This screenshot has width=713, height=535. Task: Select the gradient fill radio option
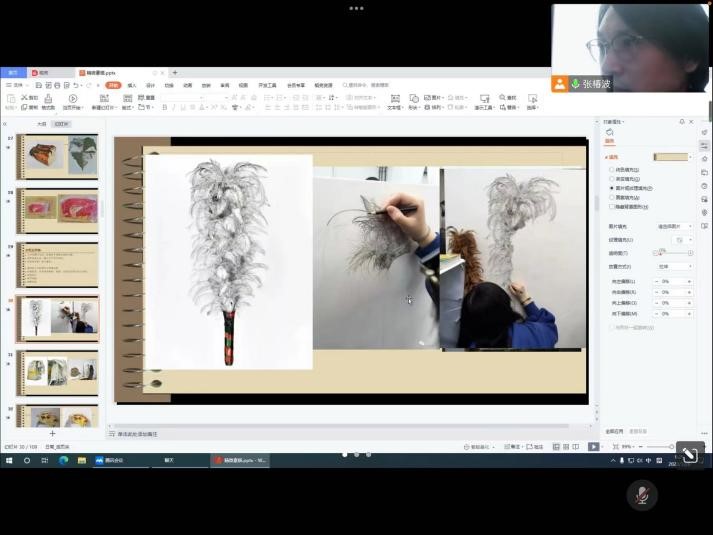(x=612, y=179)
